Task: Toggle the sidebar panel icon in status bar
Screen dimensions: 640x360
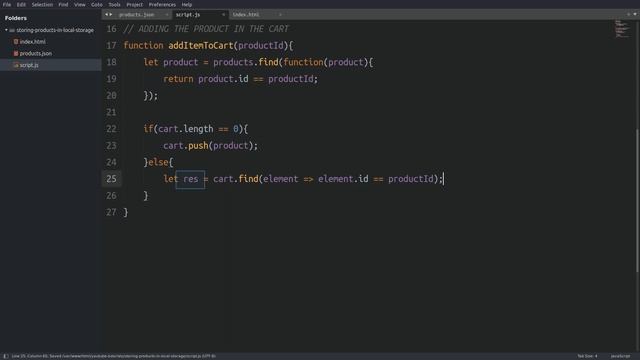Action: coord(6,356)
